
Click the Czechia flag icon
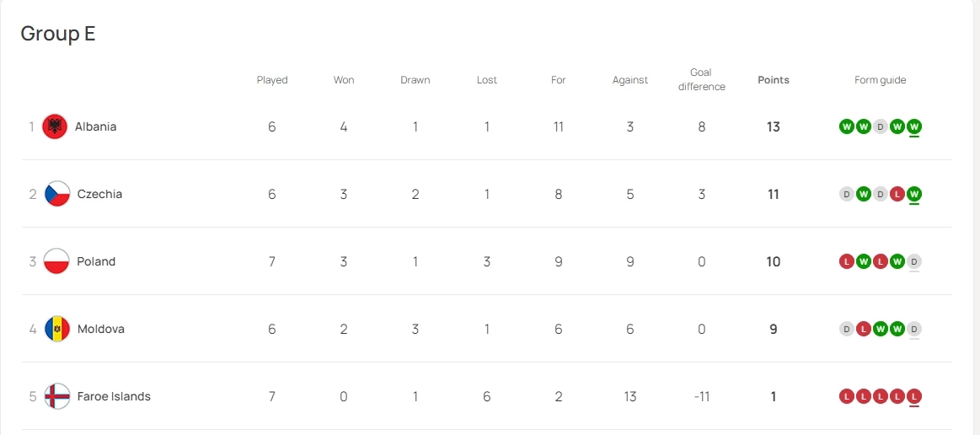(x=57, y=194)
